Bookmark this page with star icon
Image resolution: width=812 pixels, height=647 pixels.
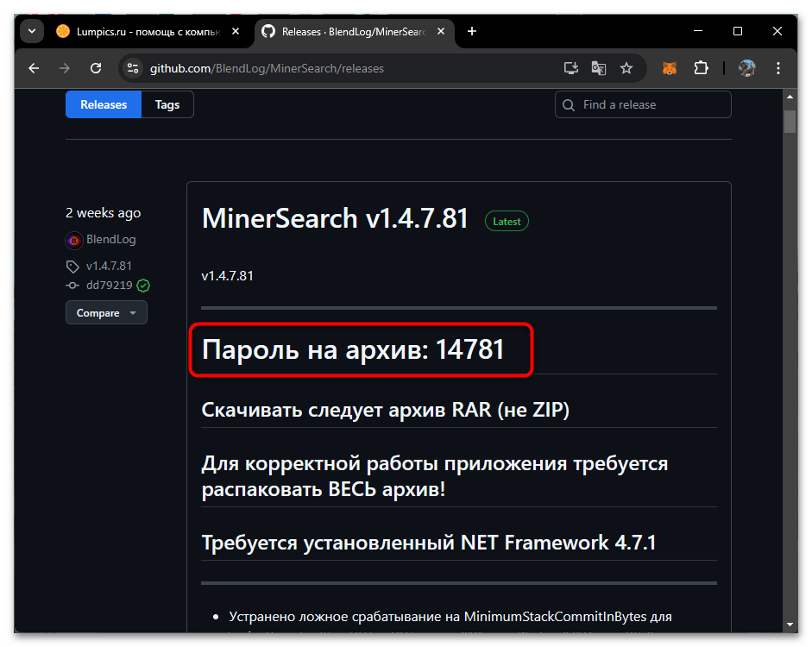626,68
